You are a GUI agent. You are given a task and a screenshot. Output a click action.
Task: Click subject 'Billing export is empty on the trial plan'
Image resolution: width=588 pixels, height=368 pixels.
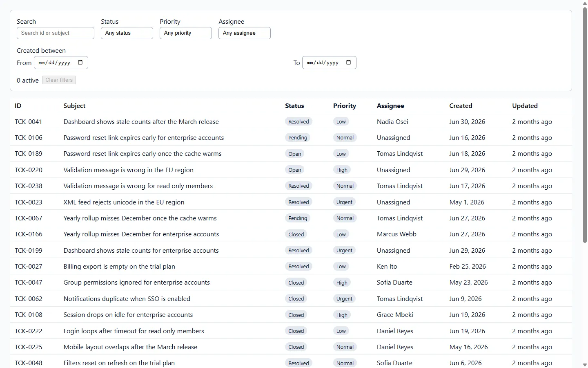click(x=119, y=266)
